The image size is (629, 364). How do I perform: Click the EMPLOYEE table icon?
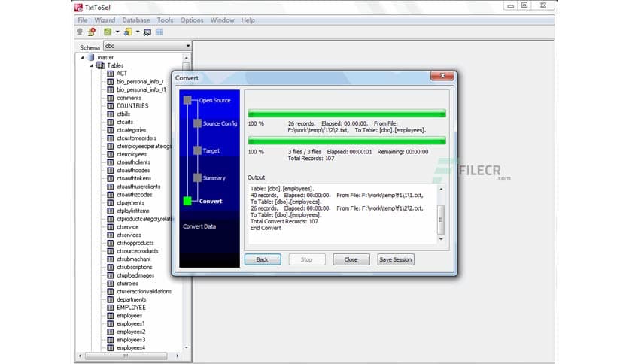110,308
